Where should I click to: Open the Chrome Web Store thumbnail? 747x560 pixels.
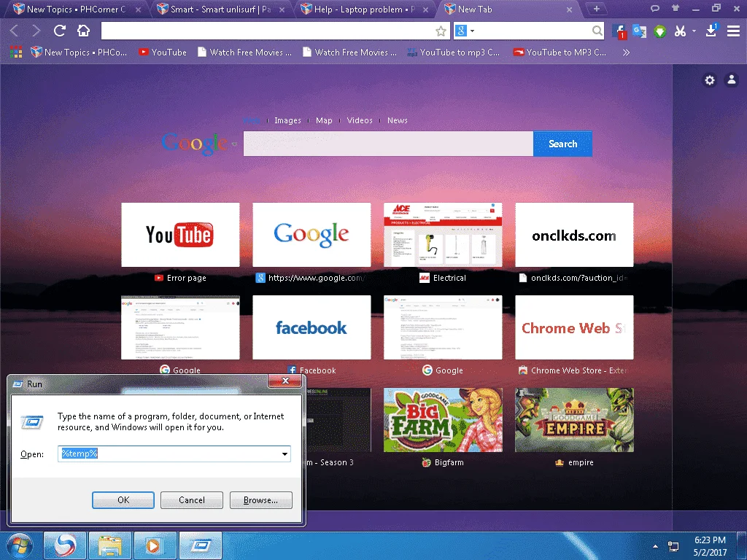(574, 327)
